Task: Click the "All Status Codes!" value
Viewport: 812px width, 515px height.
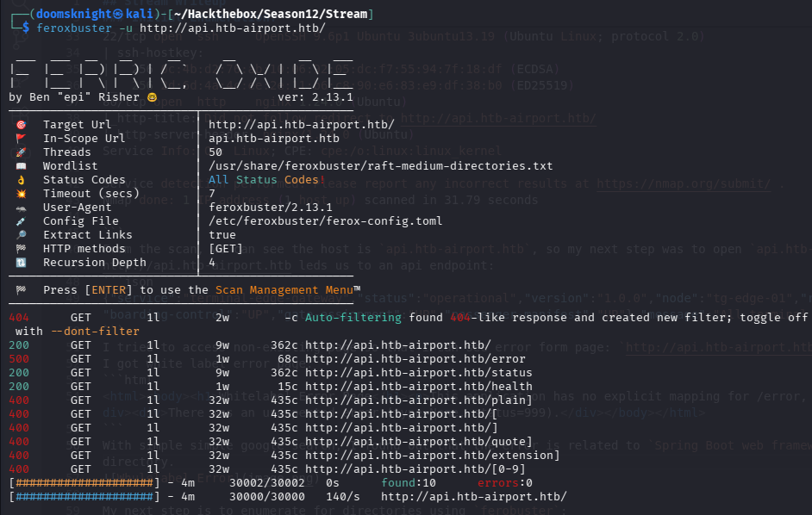Action: pos(266,180)
